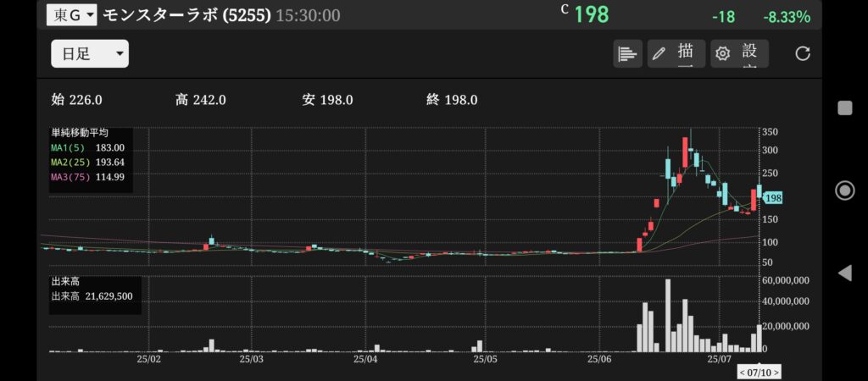Tap the Android recent apps square button
The width and height of the screenshot is (868, 381).
pyautogui.click(x=845, y=108)
